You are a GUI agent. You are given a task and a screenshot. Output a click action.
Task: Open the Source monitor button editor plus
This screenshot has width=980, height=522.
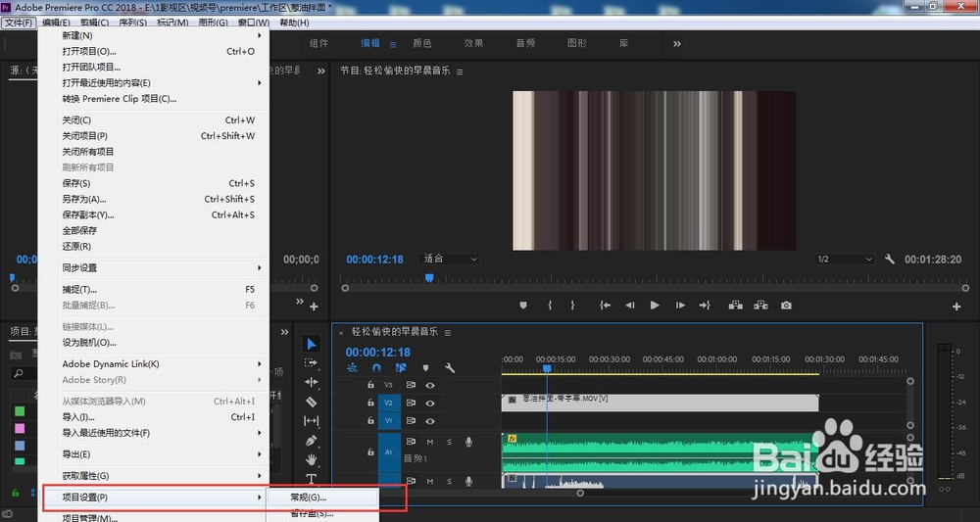click(x=314, y=307)
